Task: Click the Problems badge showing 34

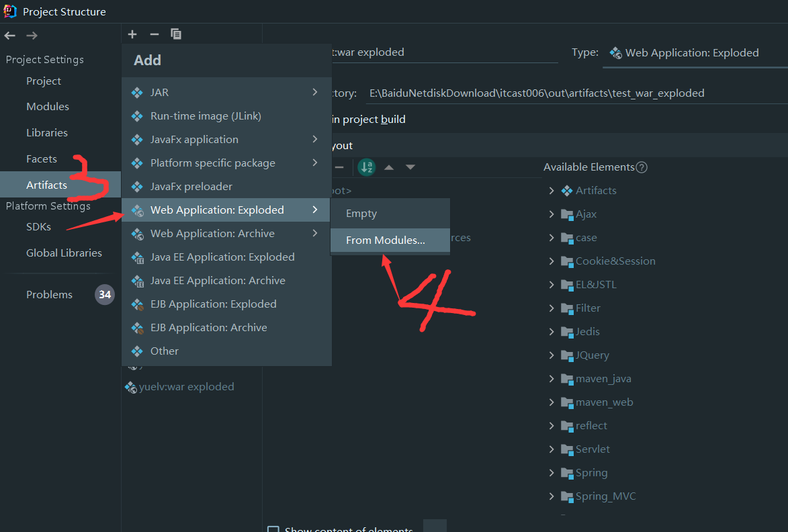Action: pos(105,294)
